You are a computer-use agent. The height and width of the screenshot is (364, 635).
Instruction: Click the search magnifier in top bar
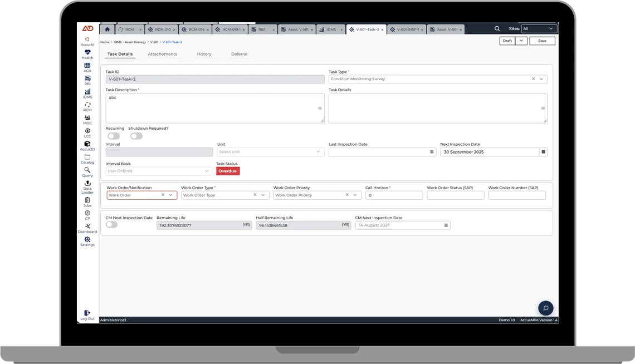point(497,29)
